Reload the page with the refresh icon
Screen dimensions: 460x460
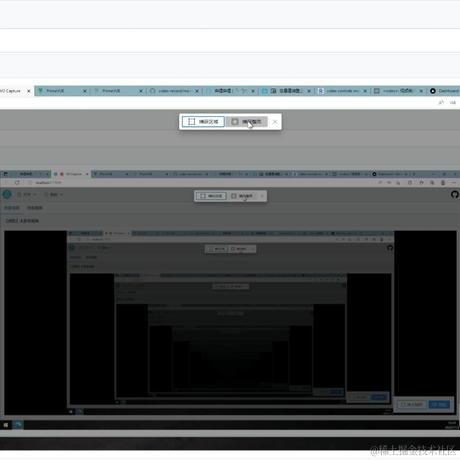17,183
